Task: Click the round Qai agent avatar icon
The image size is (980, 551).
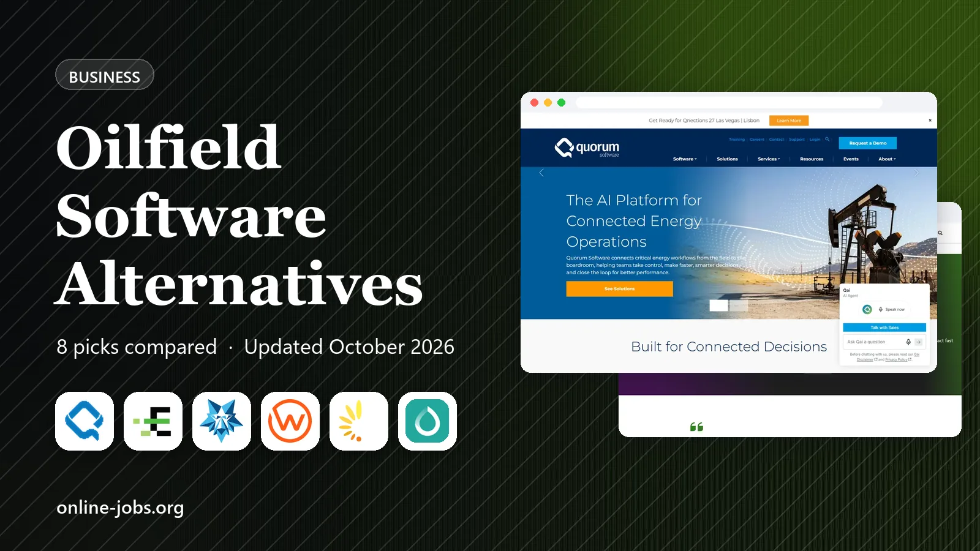Action: pyautogui.click(x=867, y=309)
